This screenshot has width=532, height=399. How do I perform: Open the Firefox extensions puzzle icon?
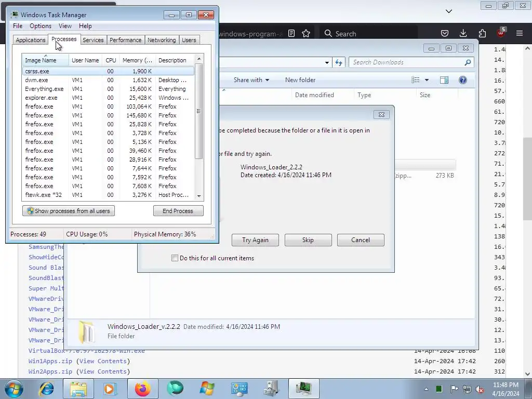482,33
